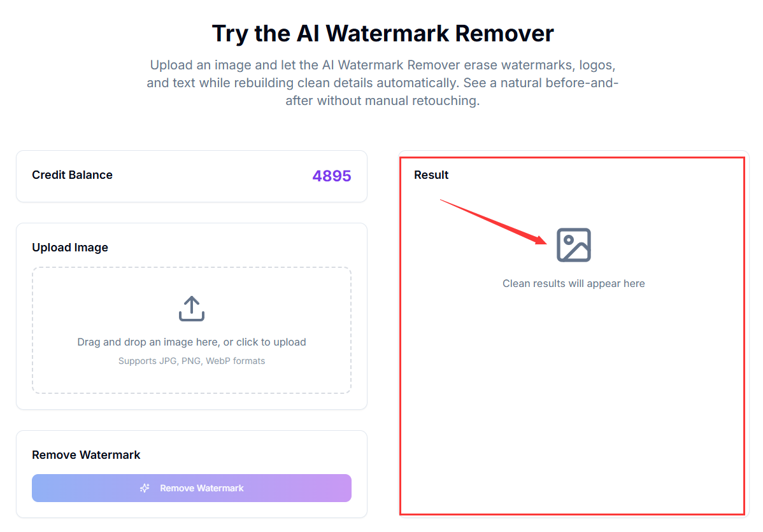
Task: Select the Supports JPG, PNG, WebP formats text
Action: tap(191, 361)
